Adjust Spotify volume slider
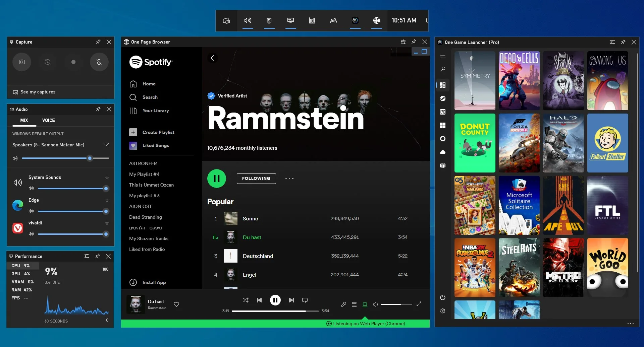Viewport: 644px width, 347px height. [x=396, y=304]
